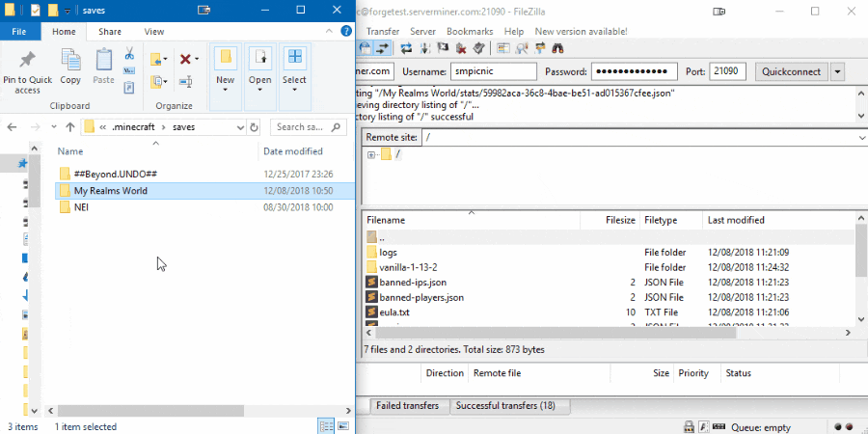Switch to the View ribbon tab

(x=154, y=32)
